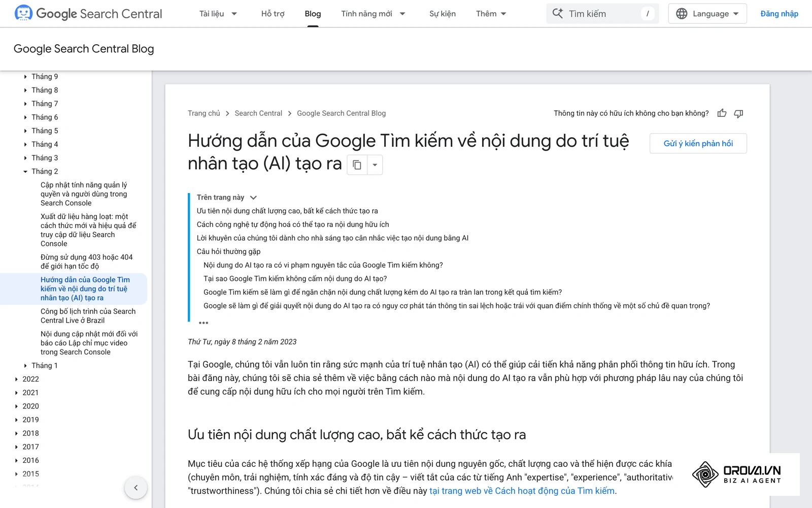Jump to 'Câu hỏi thường gặp' section
The height and width of the screenshot is (508, 812).
point(228,251)
